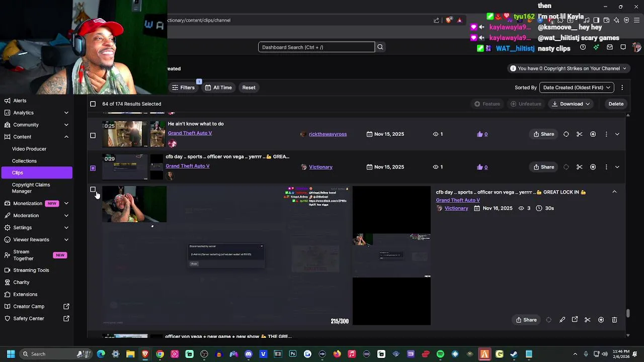Click the Windows Start button

click(x=11, y=354)
